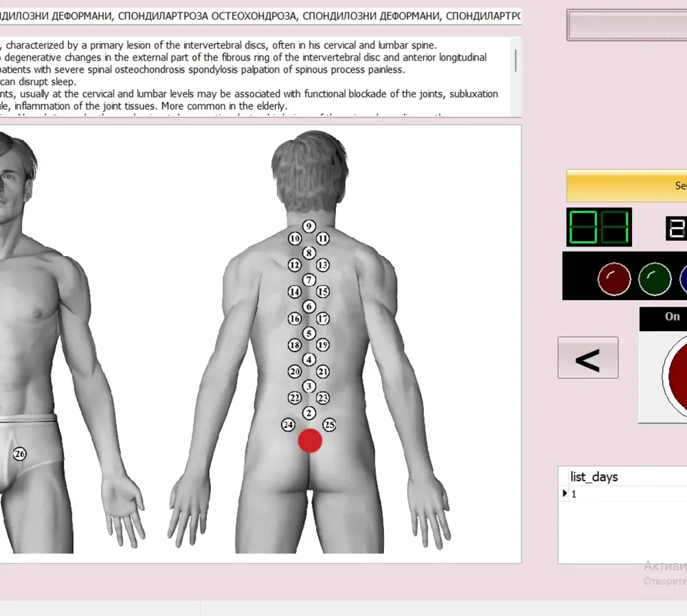Viewport: 687px width, 616px height.
Task: Turn on the large red On button
Action: click(x=675, y=376)
